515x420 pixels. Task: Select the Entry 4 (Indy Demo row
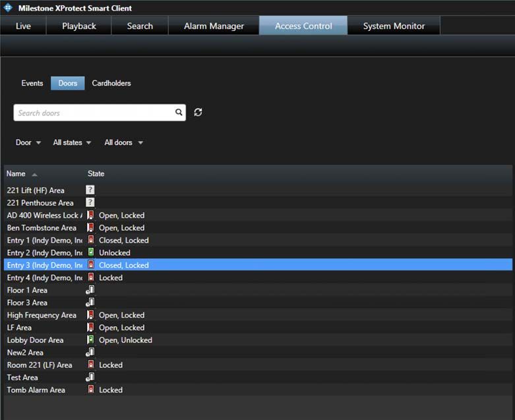tap(258, 278)
